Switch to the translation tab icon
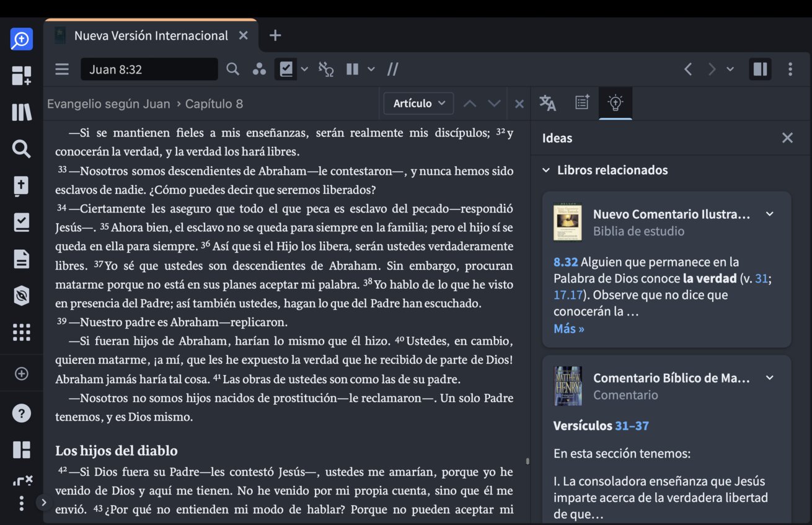The height and width of the screenshot is (525, 812). point(548,103)
